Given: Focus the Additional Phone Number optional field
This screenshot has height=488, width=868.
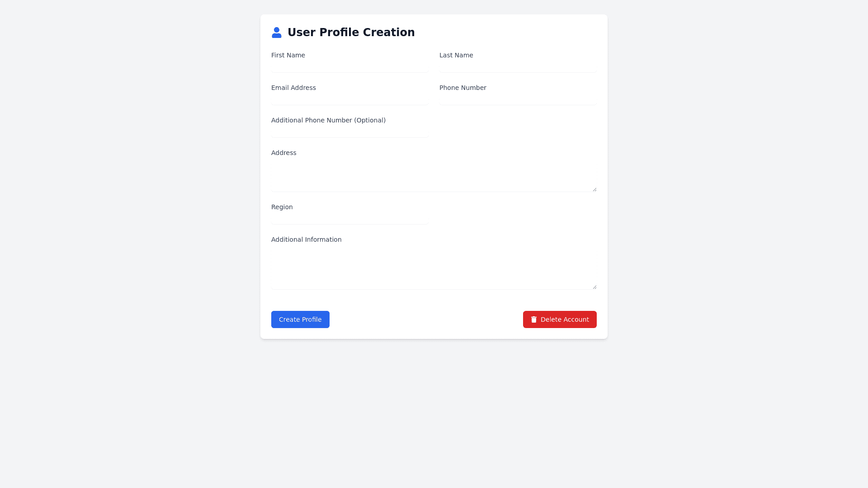Looking at the screenshot, I should [350, 132].
